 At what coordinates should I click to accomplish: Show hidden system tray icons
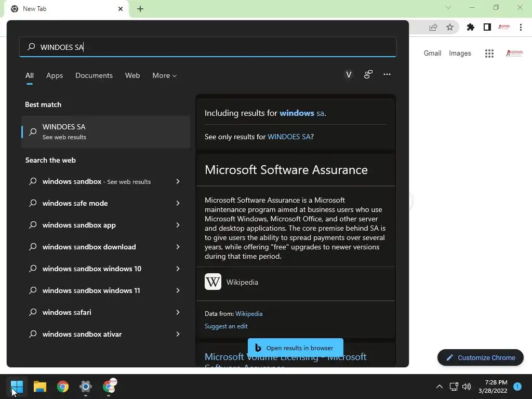click(x=440, y=387)
